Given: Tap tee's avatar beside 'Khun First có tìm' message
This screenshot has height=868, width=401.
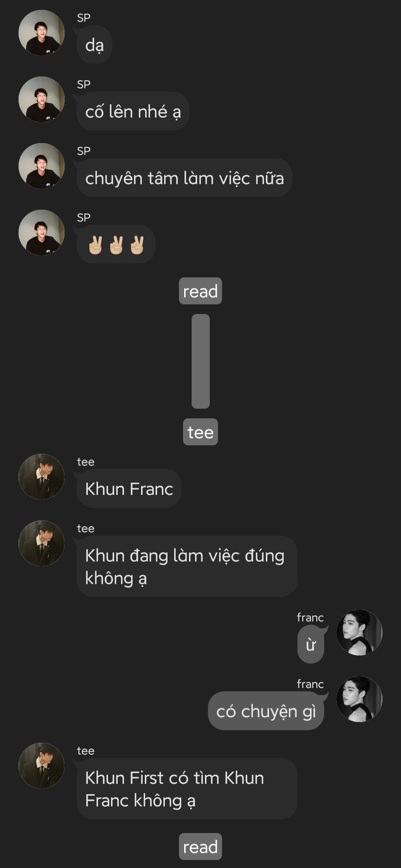Looking at the screenshot, I should click(41, 766).
